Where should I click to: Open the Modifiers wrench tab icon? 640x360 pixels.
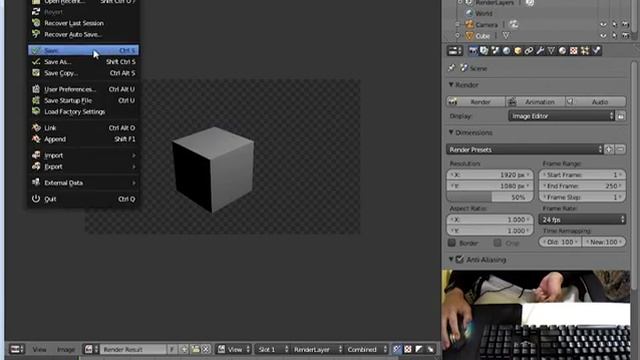(540, 51)
